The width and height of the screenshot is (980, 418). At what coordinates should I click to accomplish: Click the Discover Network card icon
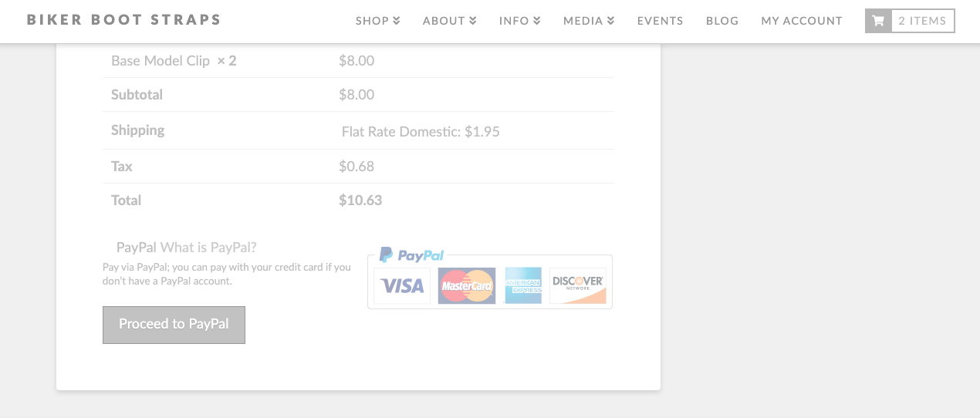tap(578, 286)
